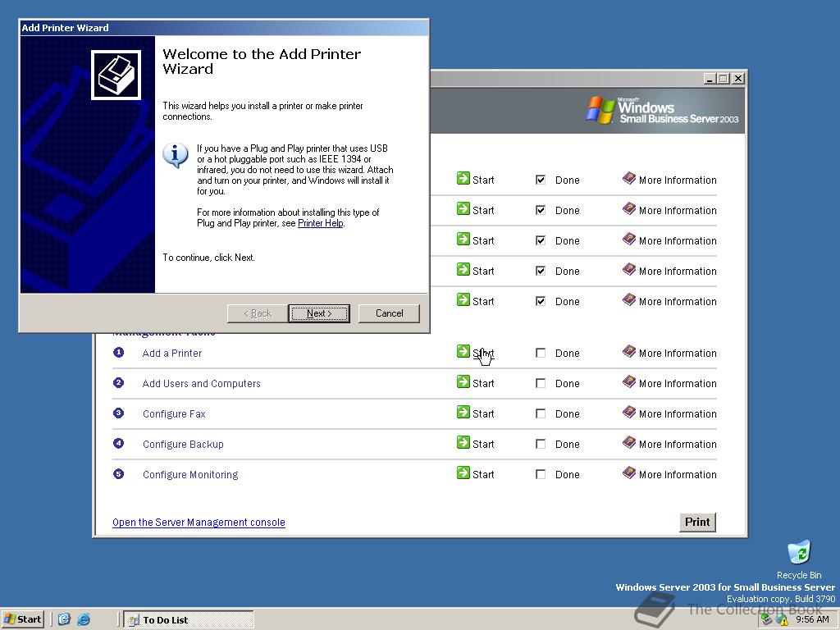Check the Done box for Add Users and Computers

click(x=541, y=384)
